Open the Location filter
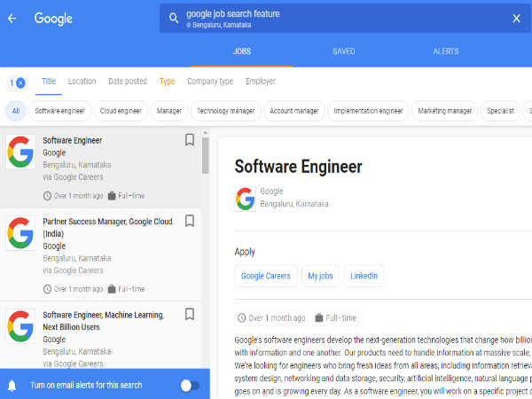This screenshot has height=399, width=532. point(82,82)
